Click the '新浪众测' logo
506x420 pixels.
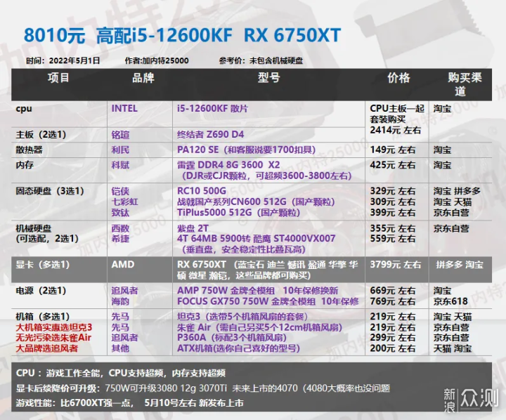point(471,400)
